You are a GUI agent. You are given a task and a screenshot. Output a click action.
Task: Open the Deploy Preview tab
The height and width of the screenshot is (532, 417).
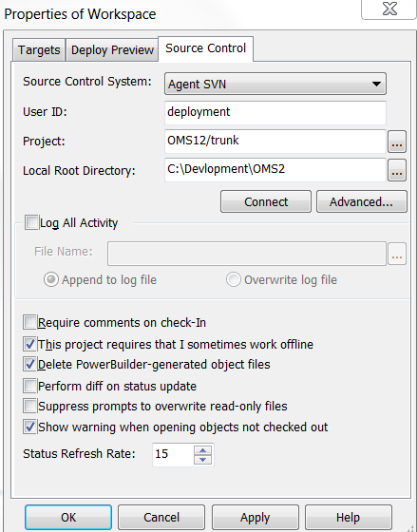(112, 49)
